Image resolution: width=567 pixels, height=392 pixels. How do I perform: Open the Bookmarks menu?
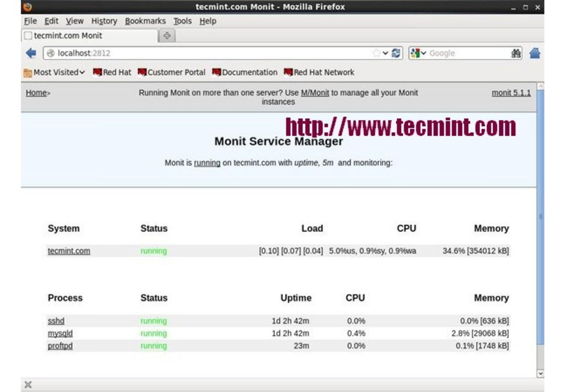point(145,21)
